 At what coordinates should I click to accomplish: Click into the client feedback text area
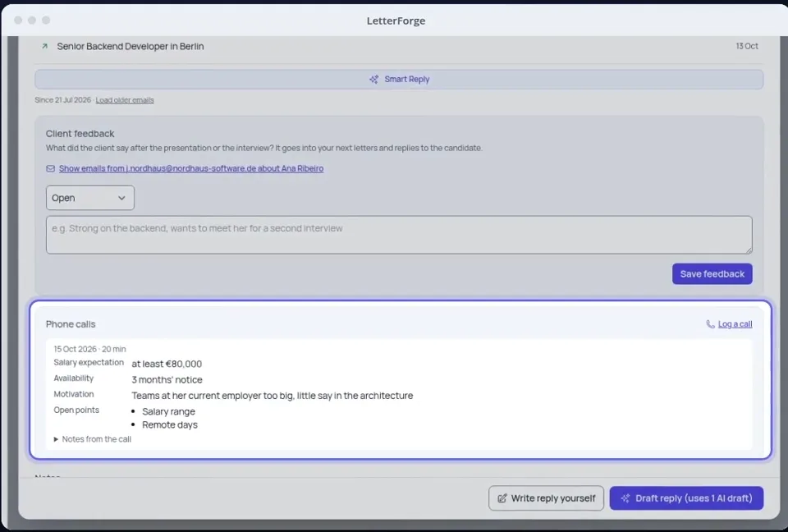[x=399, y=235]
